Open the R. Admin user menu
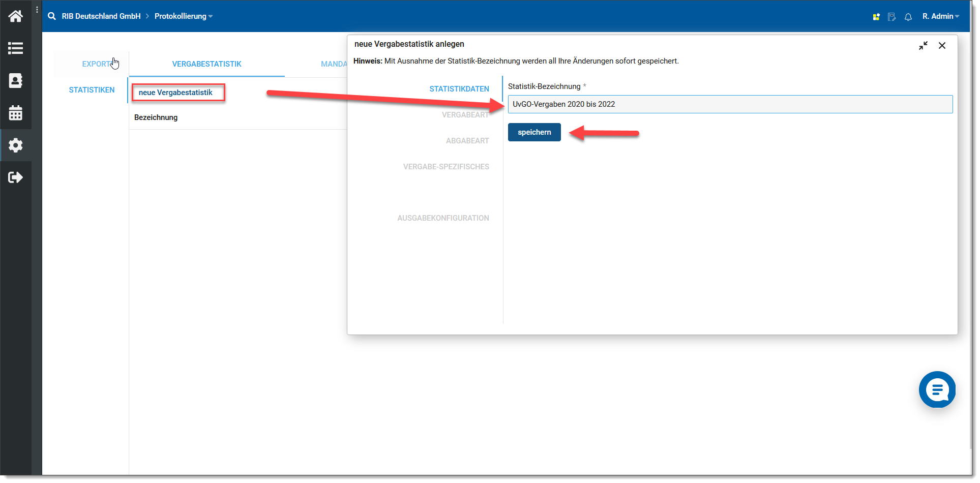980x483 pixels. (940, 16)
